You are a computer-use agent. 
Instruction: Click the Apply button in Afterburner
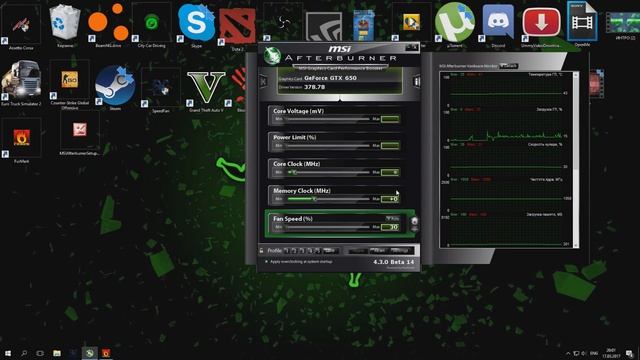coord(358,251)
